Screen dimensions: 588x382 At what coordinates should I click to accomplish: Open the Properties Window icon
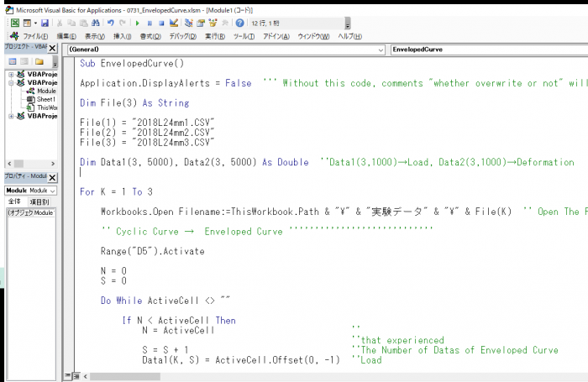(201, 24)
